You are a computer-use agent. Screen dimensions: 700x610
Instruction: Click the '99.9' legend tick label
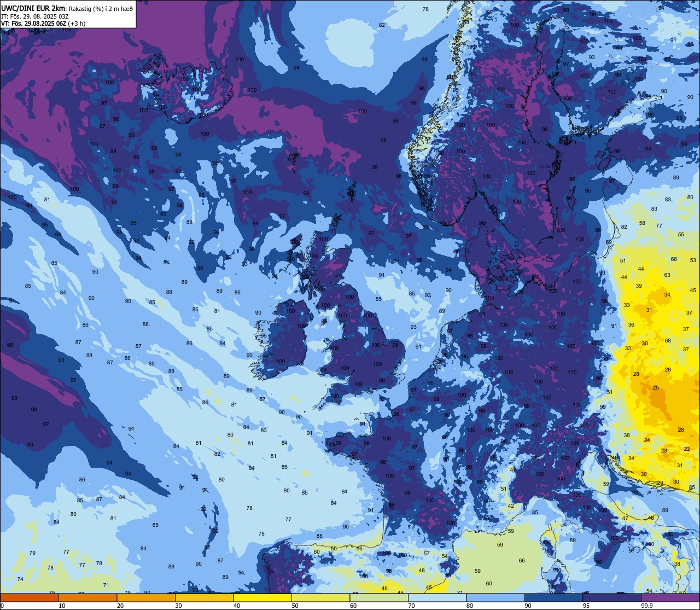(x=647, y=606)
